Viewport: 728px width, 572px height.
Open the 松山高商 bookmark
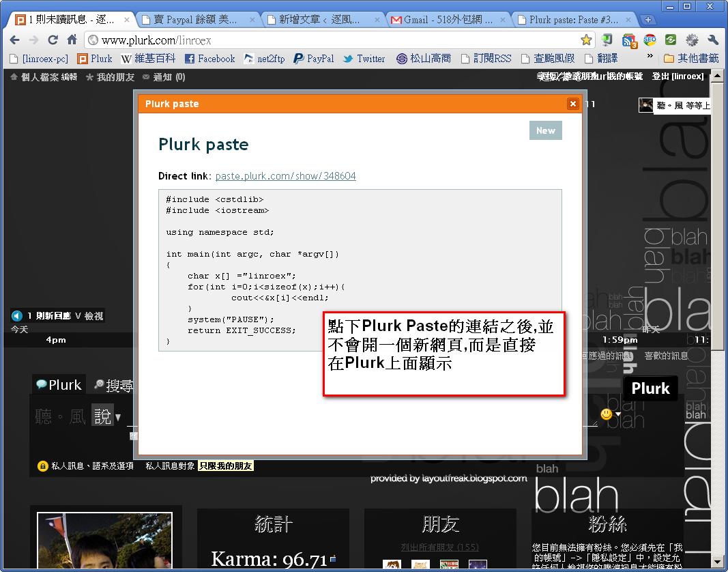pyautogui.click(x=424, y=59)
